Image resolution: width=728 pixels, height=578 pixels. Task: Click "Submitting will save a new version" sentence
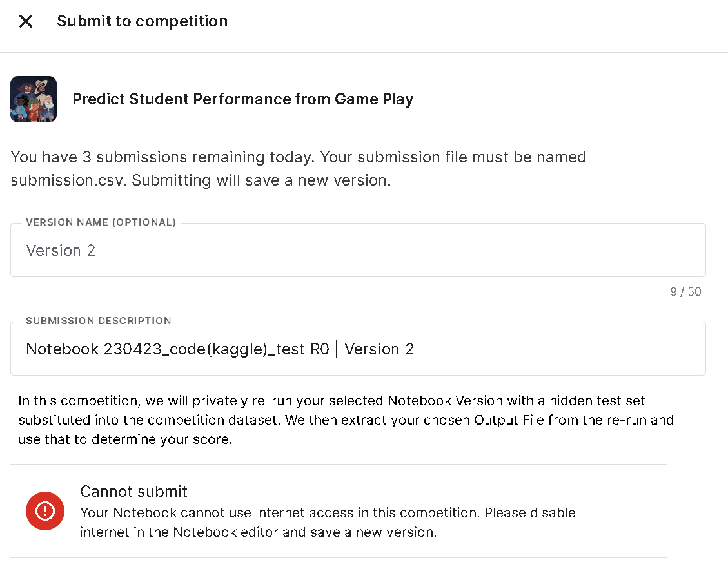coord(262,180)
